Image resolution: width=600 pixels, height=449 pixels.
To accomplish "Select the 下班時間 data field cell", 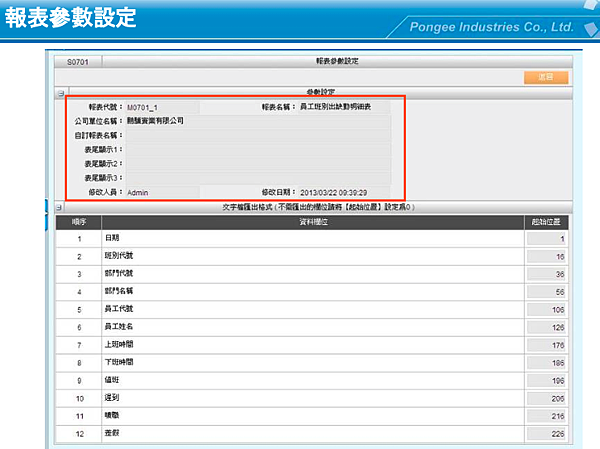I will (x=313, y=363).
